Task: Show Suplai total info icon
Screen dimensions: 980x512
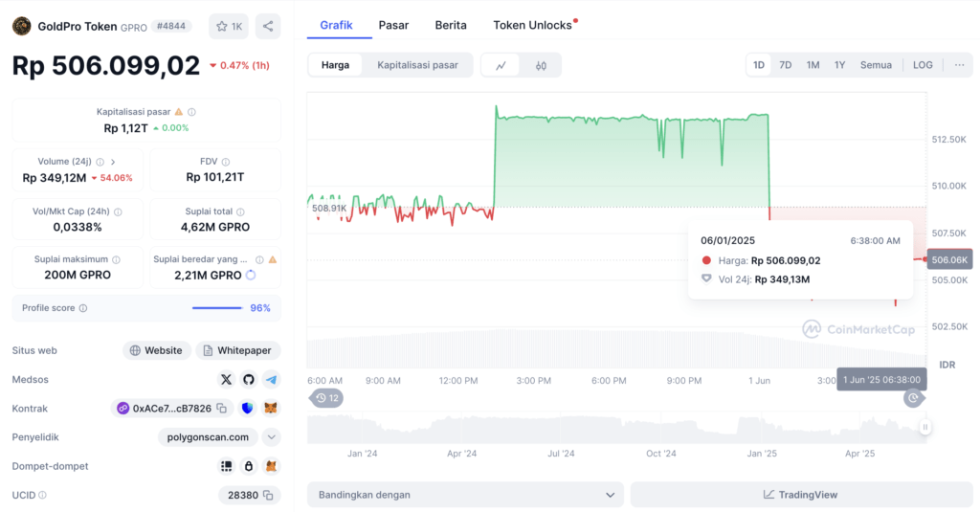Action: click(x=240, y=211)
